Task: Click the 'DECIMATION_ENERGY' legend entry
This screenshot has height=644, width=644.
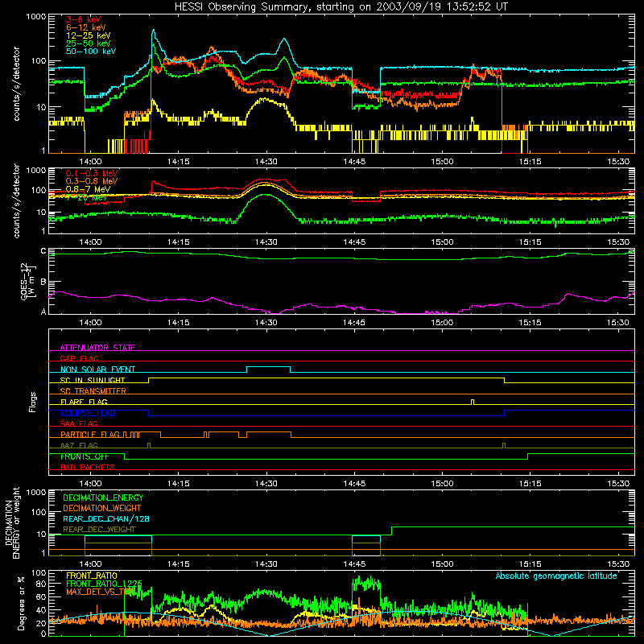Action: [x=103, y=497]
